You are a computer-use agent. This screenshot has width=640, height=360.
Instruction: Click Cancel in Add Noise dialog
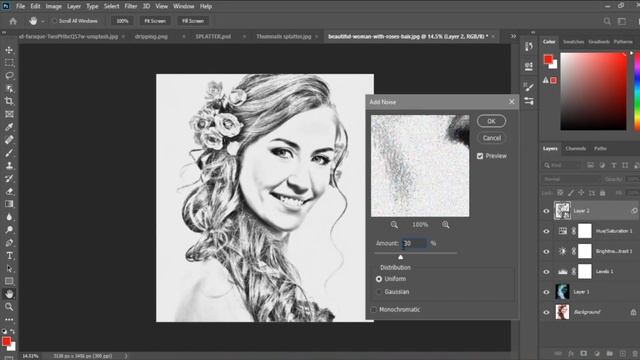click(491, 138)
